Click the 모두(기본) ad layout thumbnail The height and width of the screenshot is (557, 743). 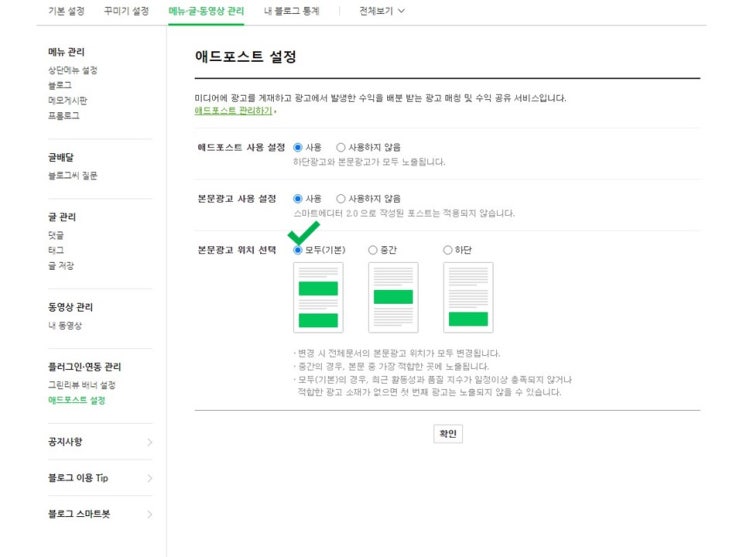click(x=318, y=297)
